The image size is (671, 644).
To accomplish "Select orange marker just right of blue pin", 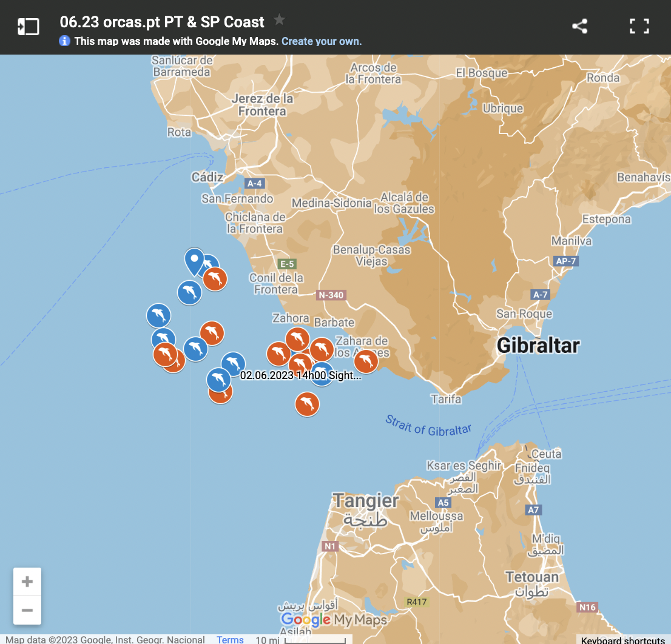I will [x=215, y=279].
